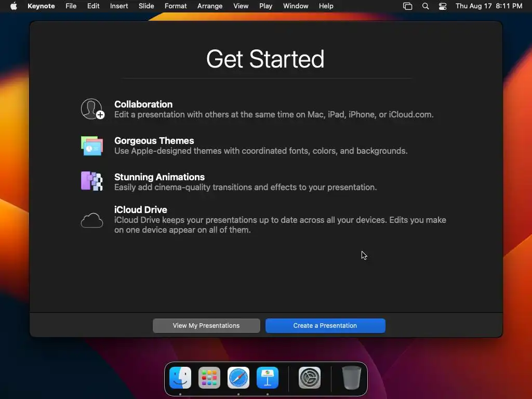
Task: Open the Edit menu
Action: pos(93,6)
